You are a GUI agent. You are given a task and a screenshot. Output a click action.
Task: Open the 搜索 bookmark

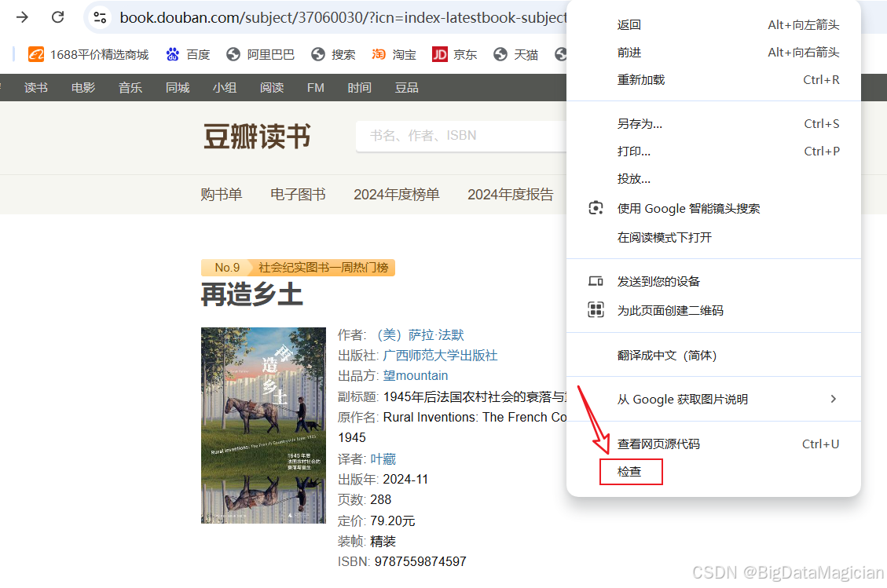pos(333,54)
